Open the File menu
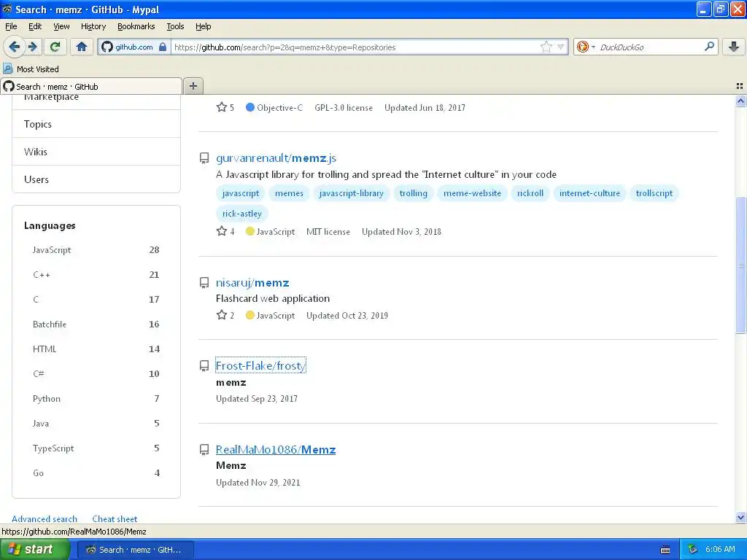Screen dimensions: 747x560 (x=11, y=26)
